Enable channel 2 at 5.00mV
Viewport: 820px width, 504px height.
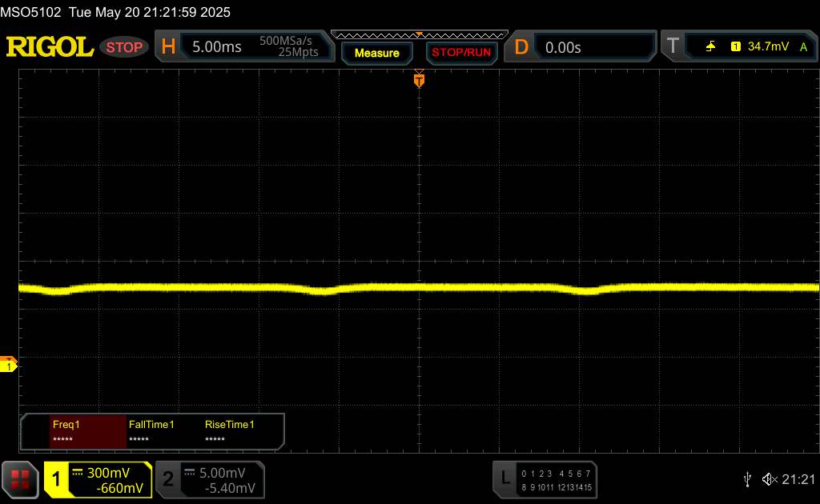[209, 479]
